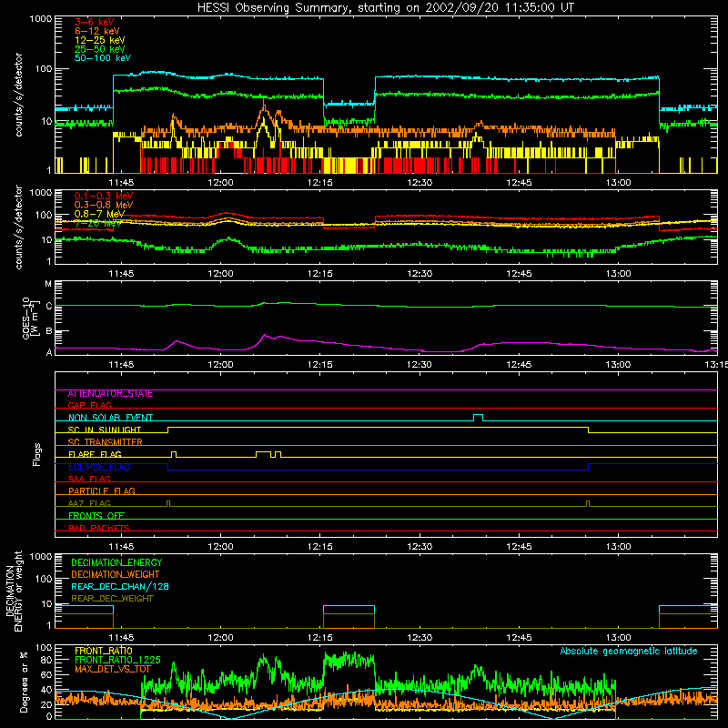Select the ATTENUATOR_STATE flag label

(x=110, y=394)
